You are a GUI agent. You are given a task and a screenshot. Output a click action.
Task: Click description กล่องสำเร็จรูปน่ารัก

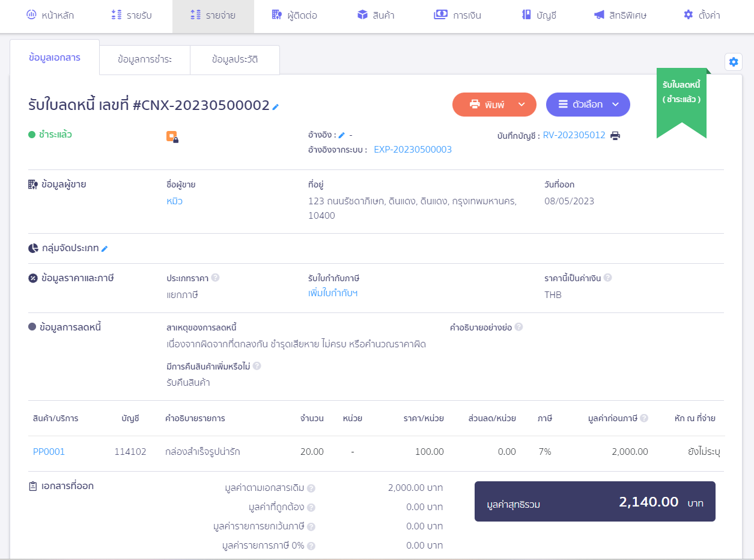[202, 452]
